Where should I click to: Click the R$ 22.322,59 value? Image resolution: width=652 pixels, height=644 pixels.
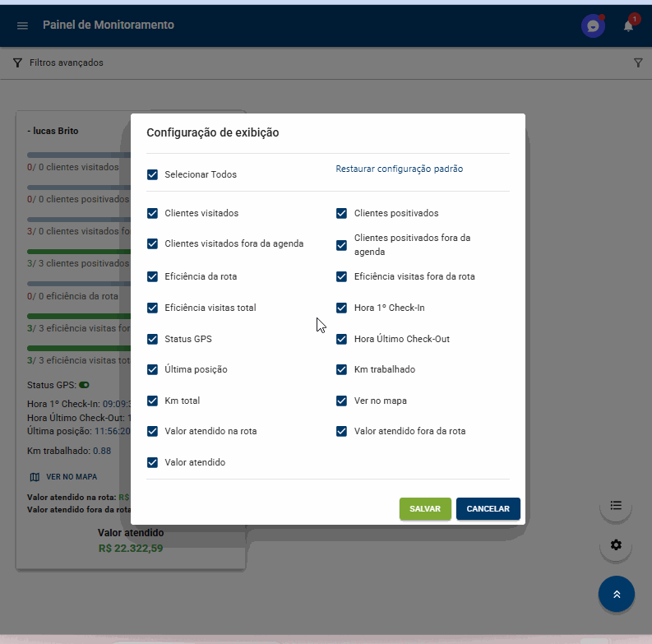point(131,549)
